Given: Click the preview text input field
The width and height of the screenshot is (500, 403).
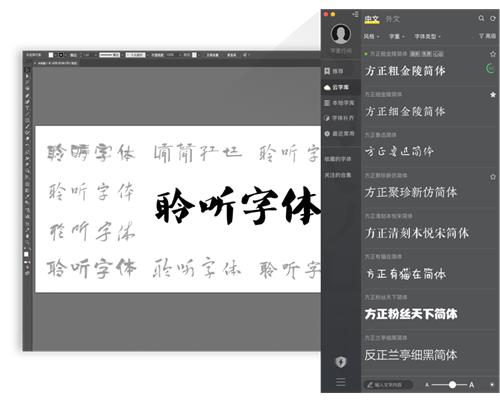Looking at the screenshot, I should tap(388, 385).
